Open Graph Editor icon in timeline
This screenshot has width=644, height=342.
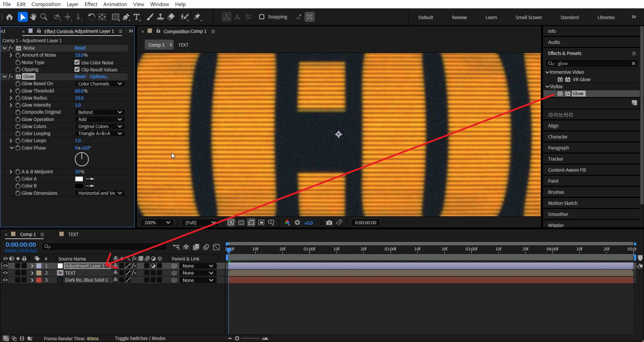[x=217, y=247]
